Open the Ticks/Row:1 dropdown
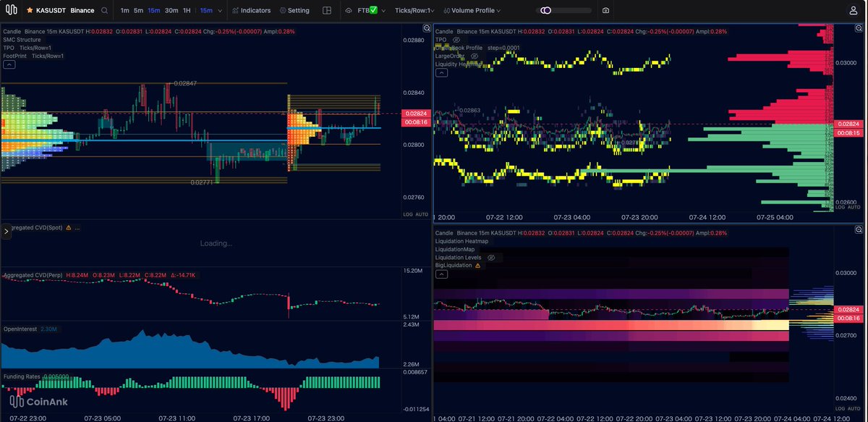Screen dimensions: 868x422 click(415, 11)
